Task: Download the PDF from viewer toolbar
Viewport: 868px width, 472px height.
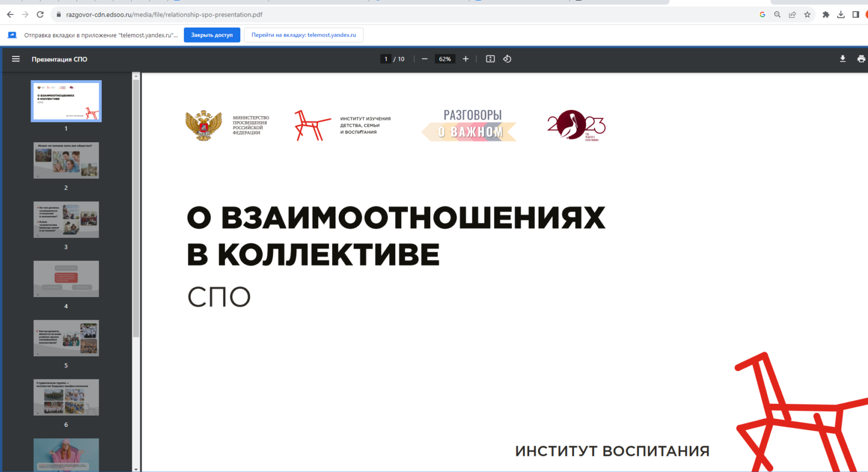Action: point(843,59)
